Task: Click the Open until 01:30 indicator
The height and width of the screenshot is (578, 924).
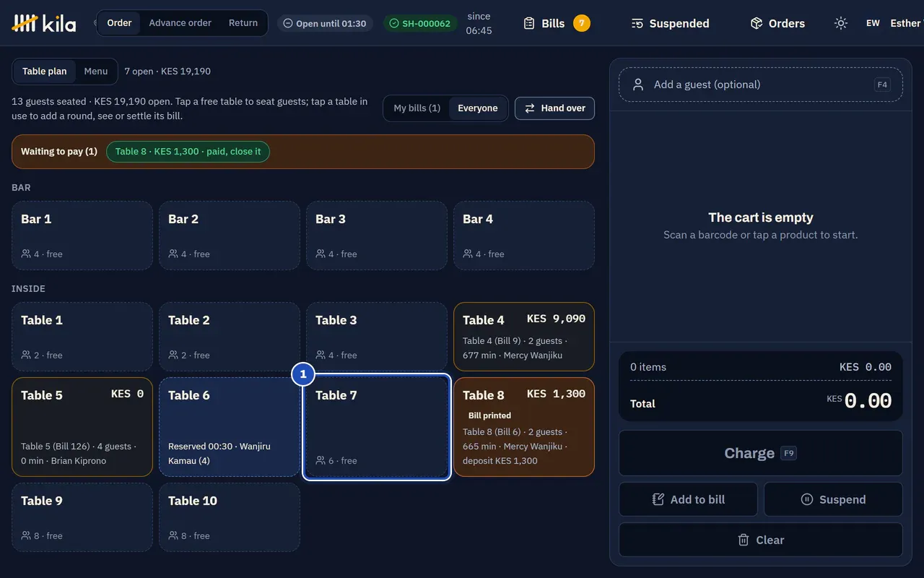Action: [x=325, y=23]
